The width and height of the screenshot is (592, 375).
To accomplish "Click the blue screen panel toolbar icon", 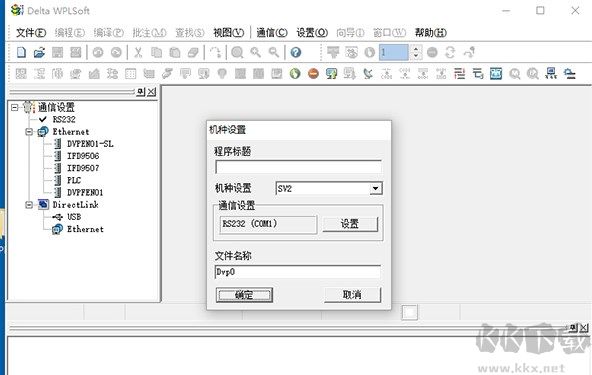I will (x=496, y=73).
